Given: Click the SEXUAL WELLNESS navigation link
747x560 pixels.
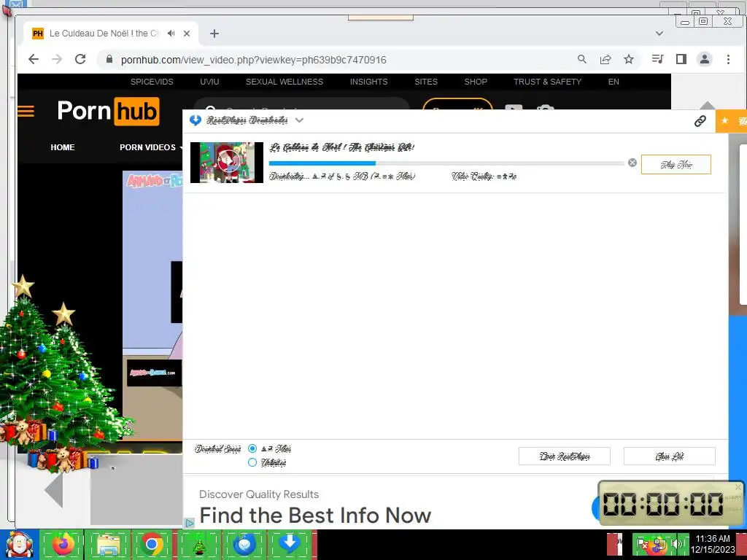Looking at the screenshot, I should point(285,82).
